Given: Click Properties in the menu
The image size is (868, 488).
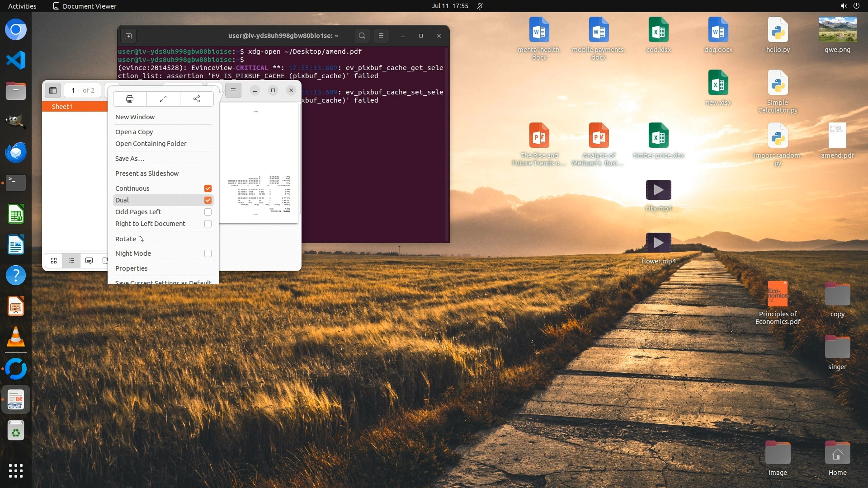Looking at the screenshot, I should coord(132,268).
